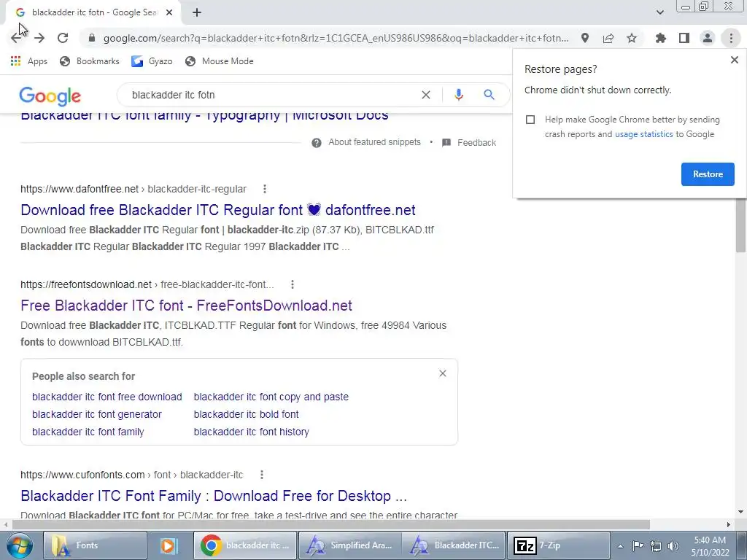Open the usage statistics link
The image size is (747, 560).
click(x=643, y=134)
